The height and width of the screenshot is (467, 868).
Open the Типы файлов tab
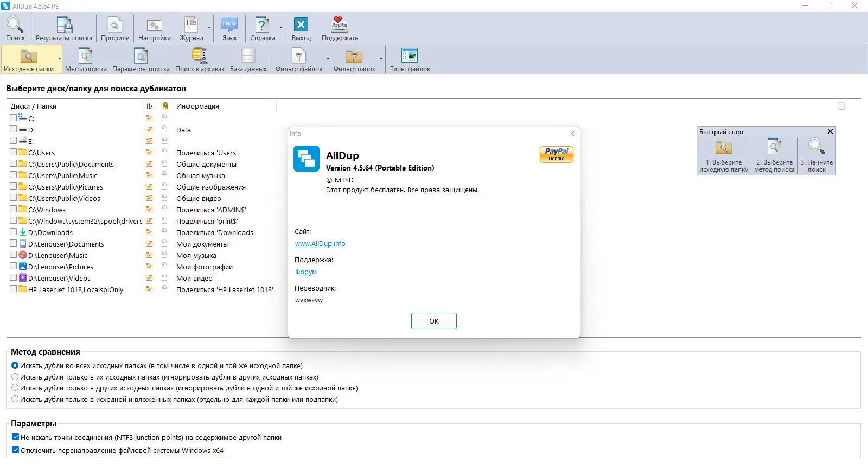click(410, 59)
